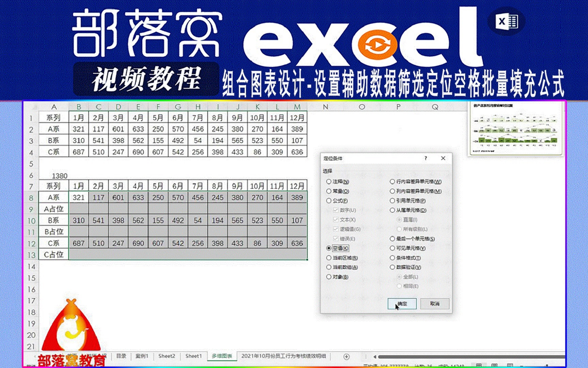
Task: Click cell A1 labeled 系列
Action: click(54, 118)
